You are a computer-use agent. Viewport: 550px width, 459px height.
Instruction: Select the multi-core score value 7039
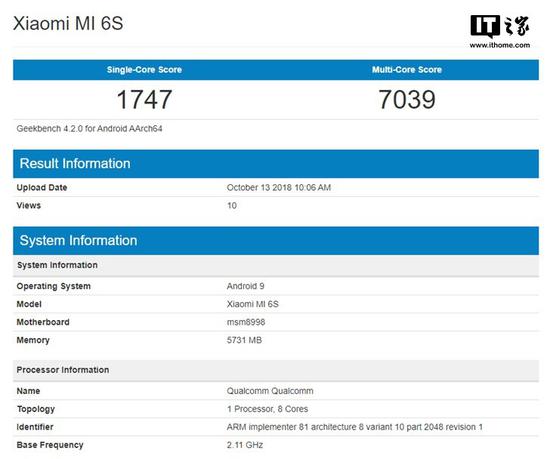[407, 99]
